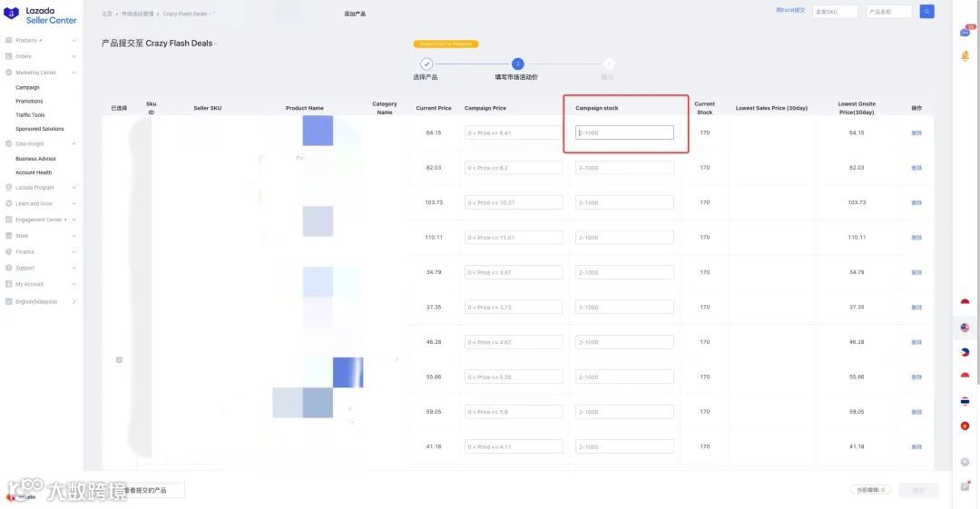This screenshot has width=980, height=509.
Task: Open Business Advisor in the sidebar
Action: [35, 159]
